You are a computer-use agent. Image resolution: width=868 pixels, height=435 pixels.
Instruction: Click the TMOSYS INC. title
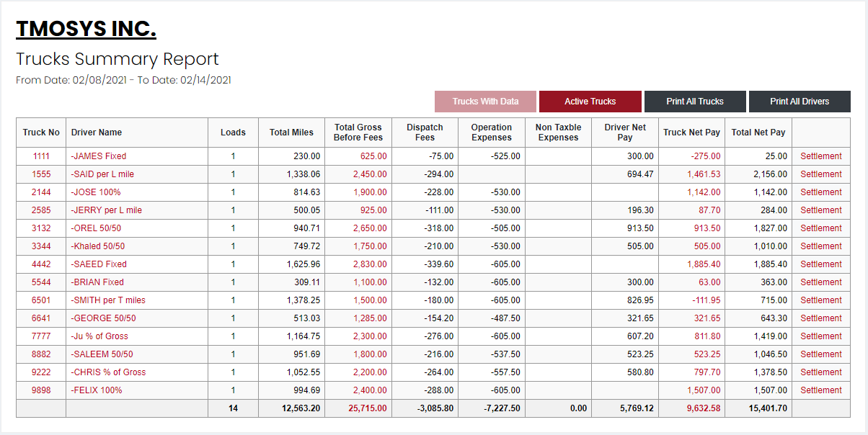86,29
